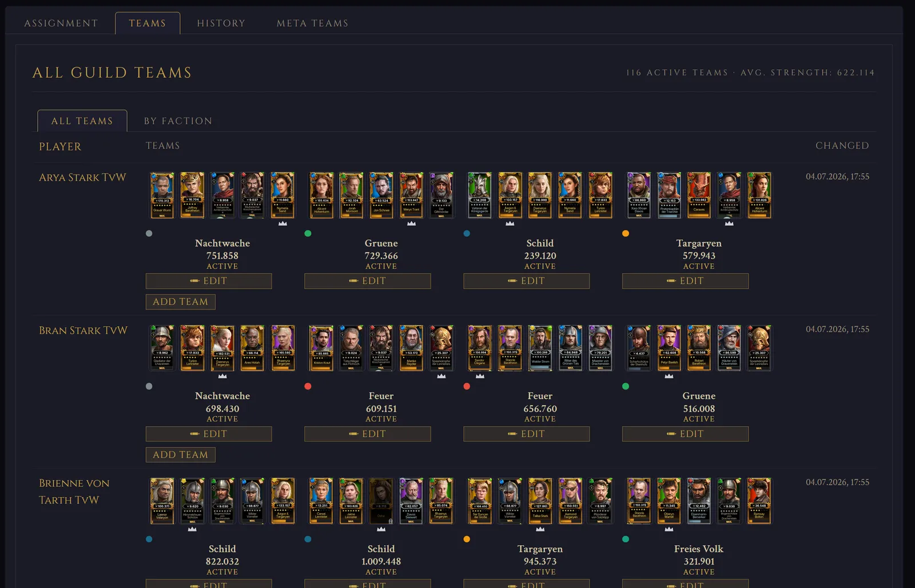The width and height of the screenshot is (915, 588).
Task: Edit Arya Stark's Targaryen team
Action: (685, 281)
